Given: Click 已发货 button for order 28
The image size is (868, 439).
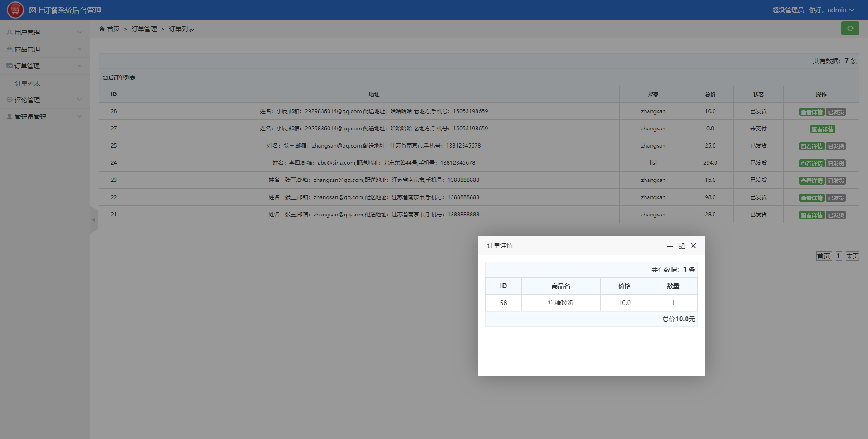Looking at the screenshot, I should pos(835,112).
